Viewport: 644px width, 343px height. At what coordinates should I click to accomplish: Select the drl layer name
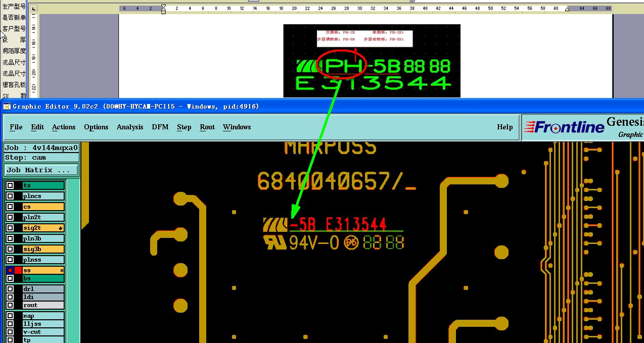coord(43,289)
